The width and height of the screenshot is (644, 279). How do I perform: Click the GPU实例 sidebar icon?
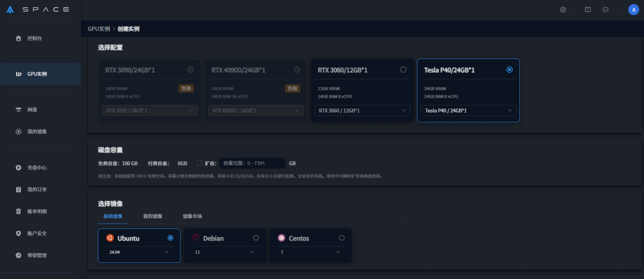point(18,74)
